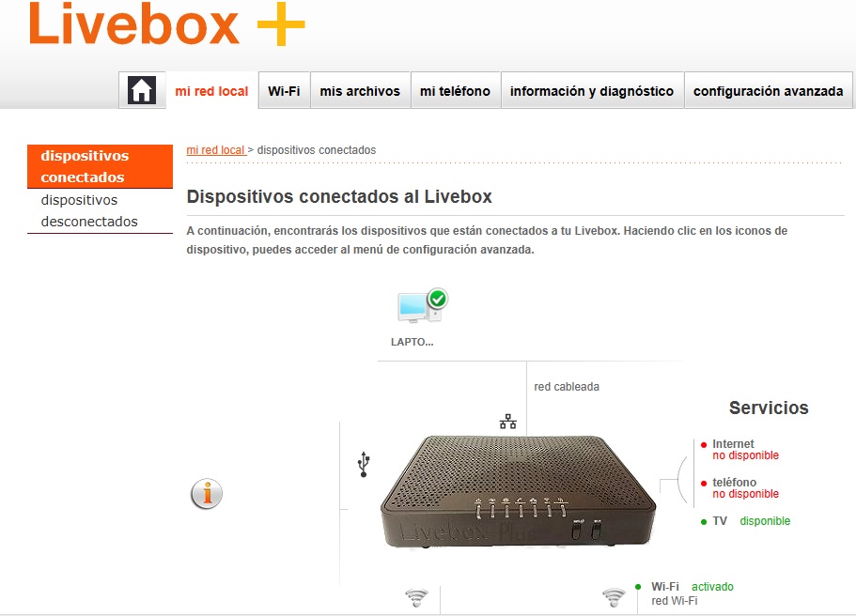Follow the mi red local breadcrumb link
The image size is (856, 616).
(x=215, y=150)
